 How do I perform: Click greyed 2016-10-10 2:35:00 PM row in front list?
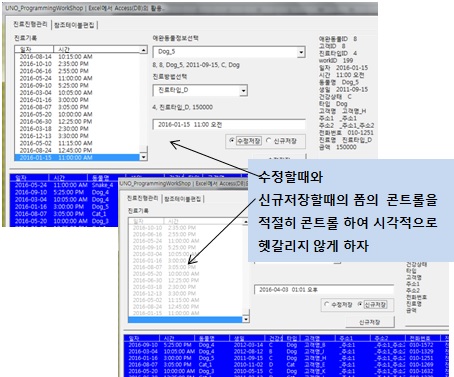pos(185,228)
